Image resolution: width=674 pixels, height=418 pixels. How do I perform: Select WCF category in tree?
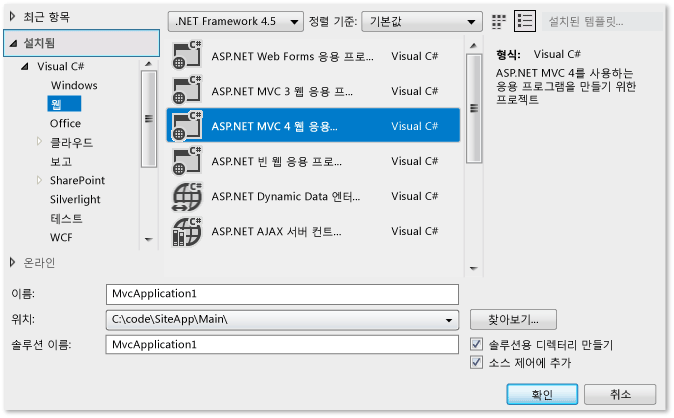point(61,237)
